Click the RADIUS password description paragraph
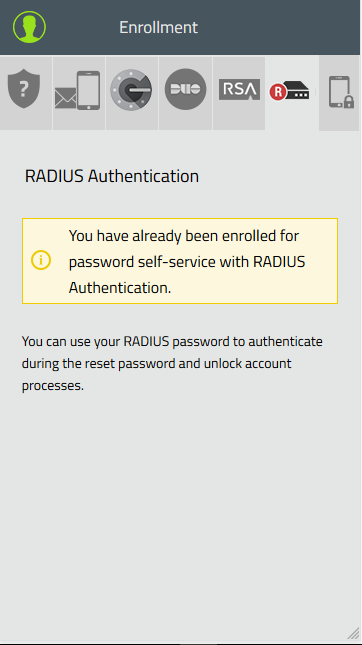This screenshot has height=645, width=362. point(172,364)
